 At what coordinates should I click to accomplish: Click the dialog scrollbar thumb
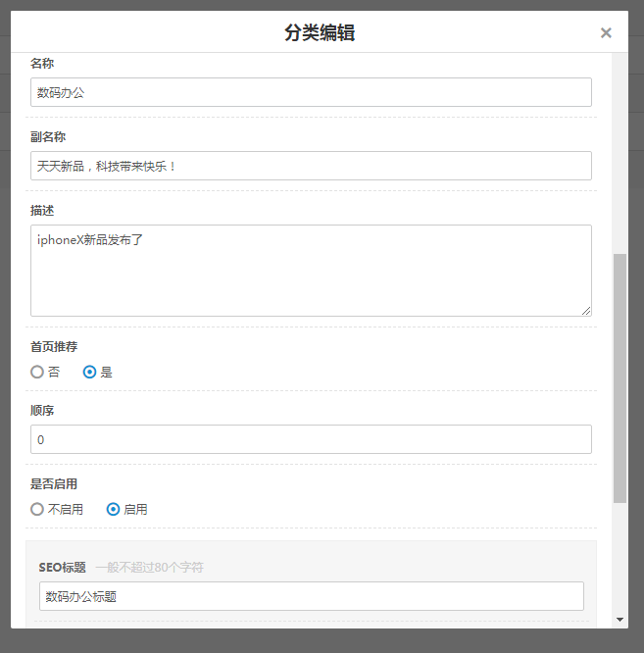[619, 378]
